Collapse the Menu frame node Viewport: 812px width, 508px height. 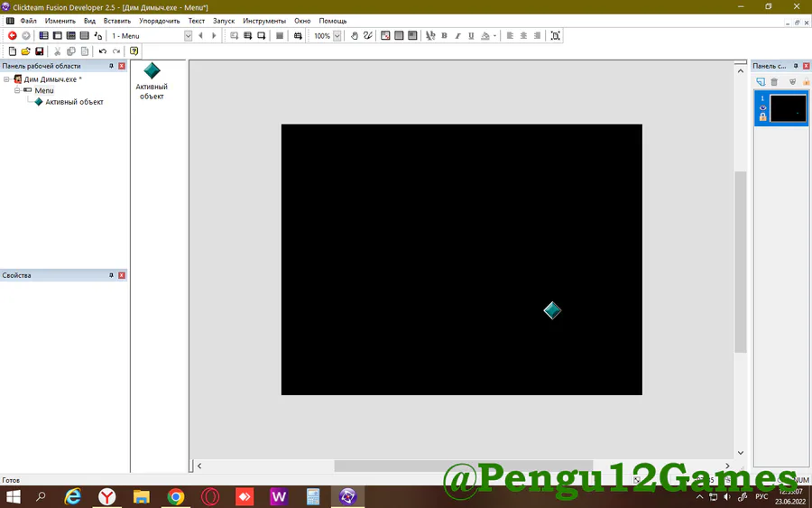click(17, 90)
